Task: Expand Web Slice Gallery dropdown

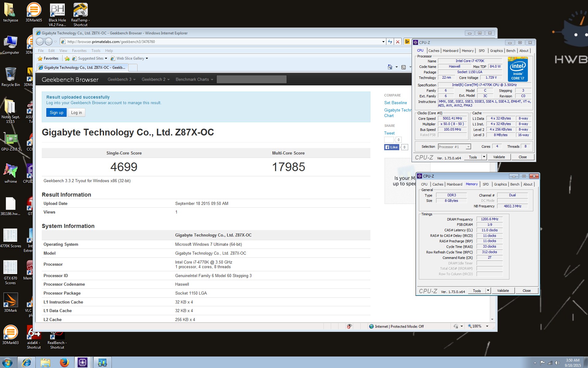Action: [147, 58]
